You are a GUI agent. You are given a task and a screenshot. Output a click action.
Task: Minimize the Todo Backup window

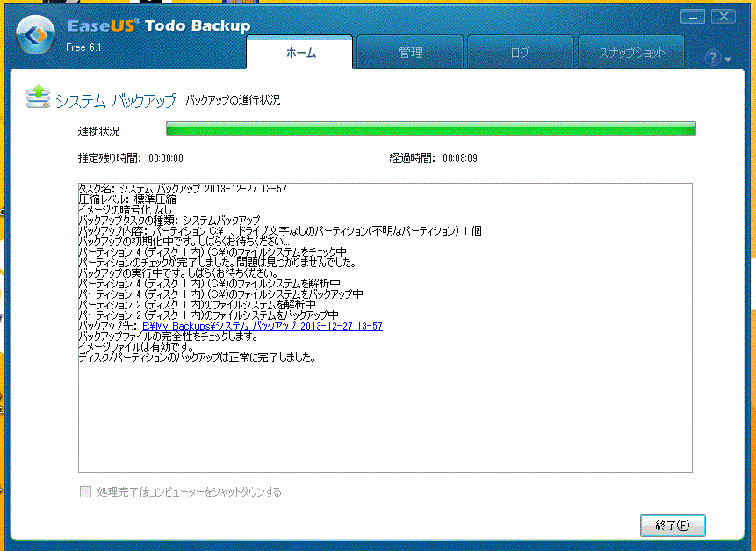tap(693, 17)
